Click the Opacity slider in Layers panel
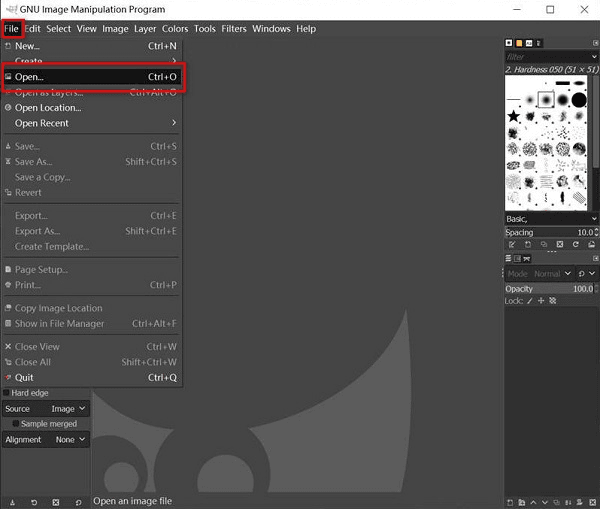 [549, 288]
